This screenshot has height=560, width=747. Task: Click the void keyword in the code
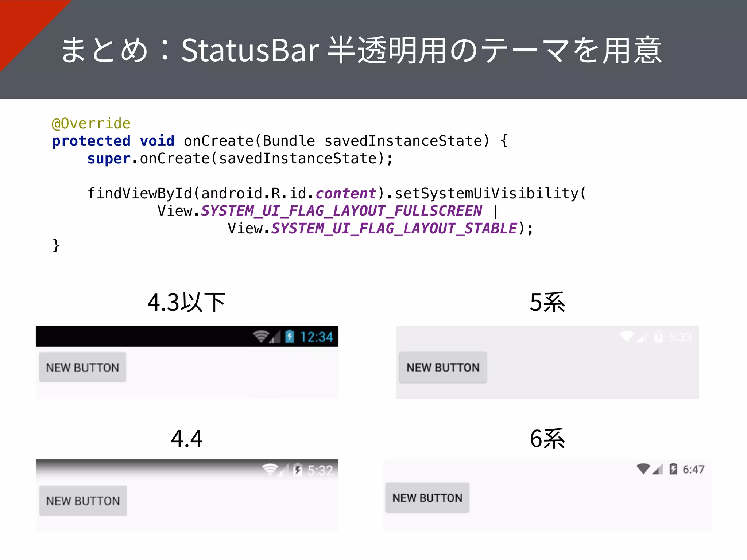[157, 141]
